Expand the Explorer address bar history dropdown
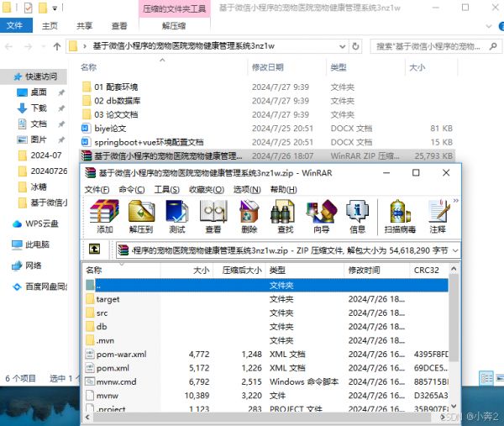The width and height of the screenshot is (504, 426). 344,45
